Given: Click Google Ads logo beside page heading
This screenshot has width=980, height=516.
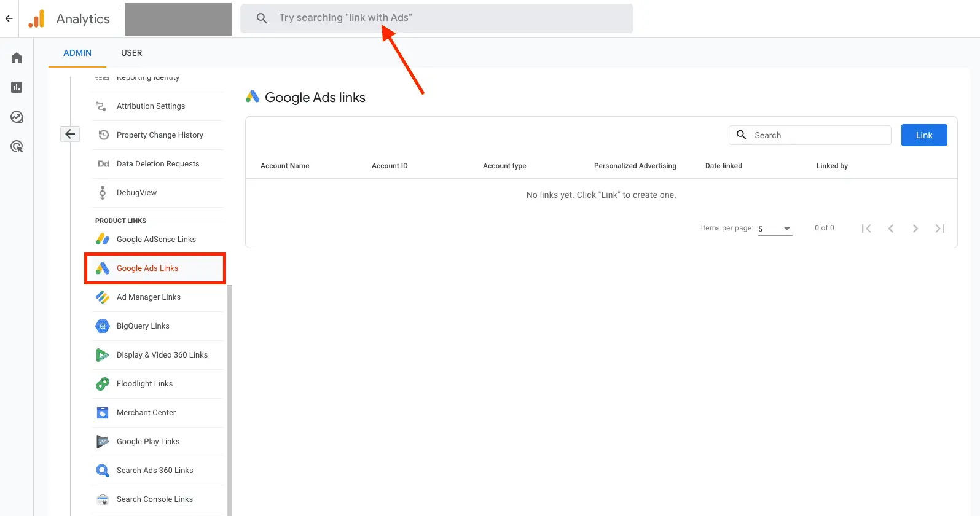Looking at the screenshot, I should tap(253, 96).
